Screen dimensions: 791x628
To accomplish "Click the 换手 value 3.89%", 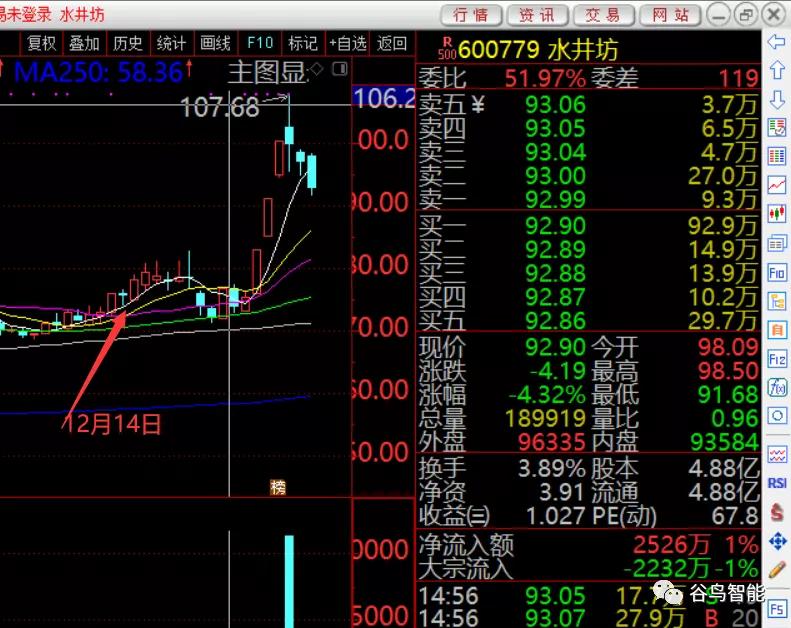I will click(x=552, y=469).
